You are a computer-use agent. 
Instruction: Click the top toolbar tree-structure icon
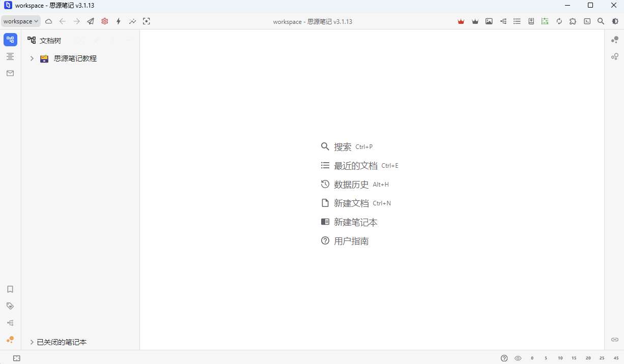[x=503, y=21]
